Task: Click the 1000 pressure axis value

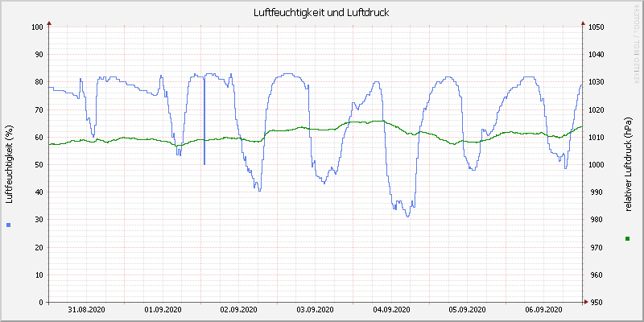Action: click(x=597, y=165)
